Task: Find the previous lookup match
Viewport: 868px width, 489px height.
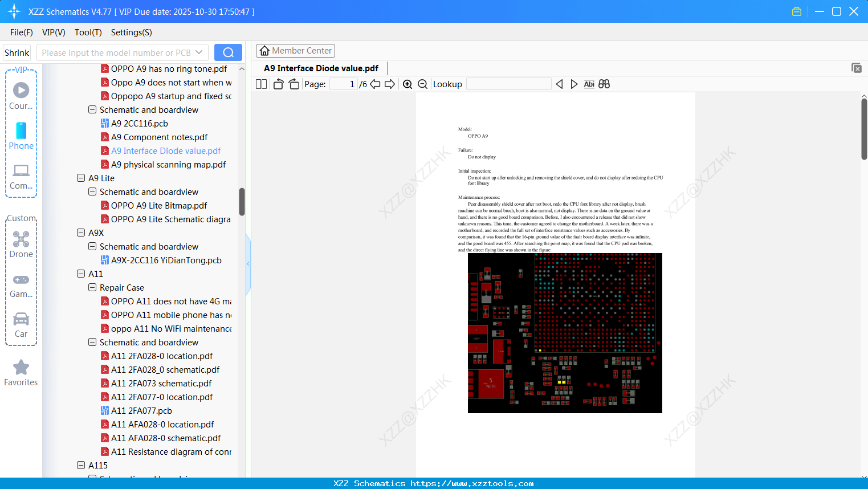Action: [559, 84]
